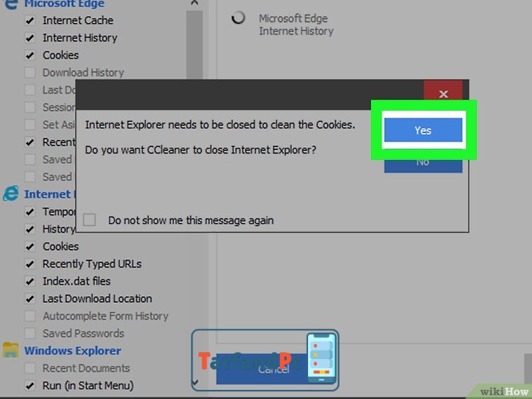
Task: Uncheck Last Download Location
Action: [x=30, y=299]
